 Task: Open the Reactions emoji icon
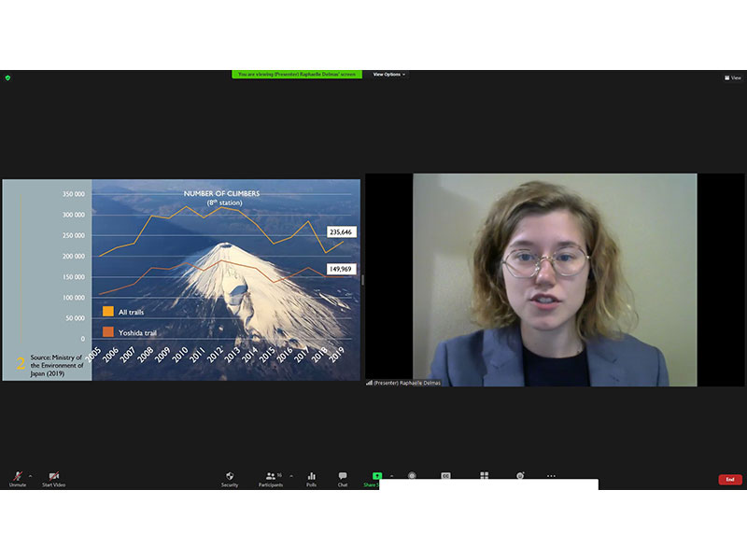click(520, 475)
